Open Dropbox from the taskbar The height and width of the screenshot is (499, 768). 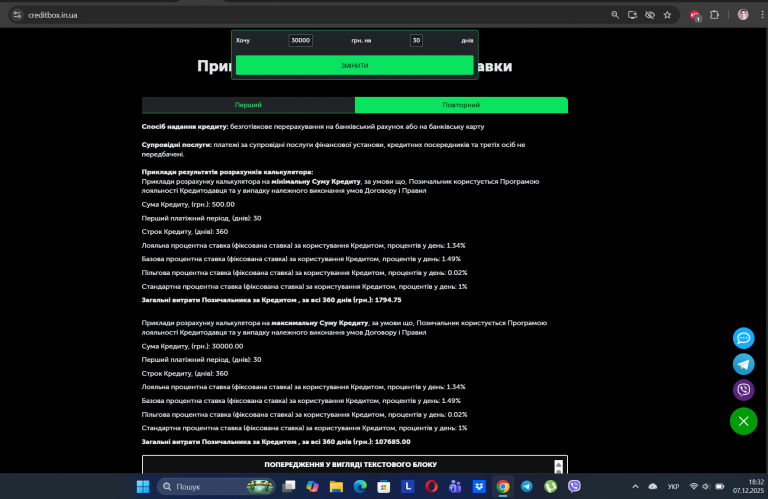(x=479, y=486)
